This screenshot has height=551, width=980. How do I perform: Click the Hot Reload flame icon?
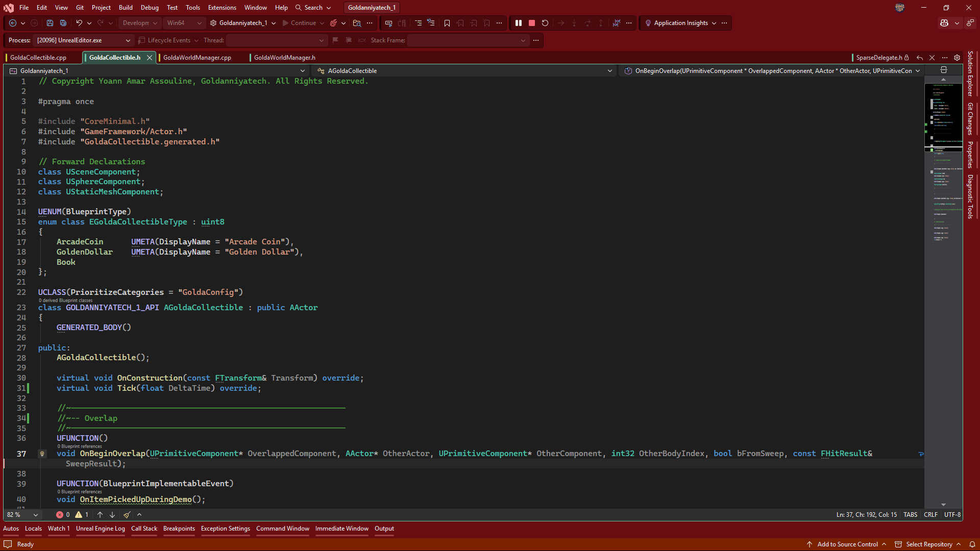333,23
